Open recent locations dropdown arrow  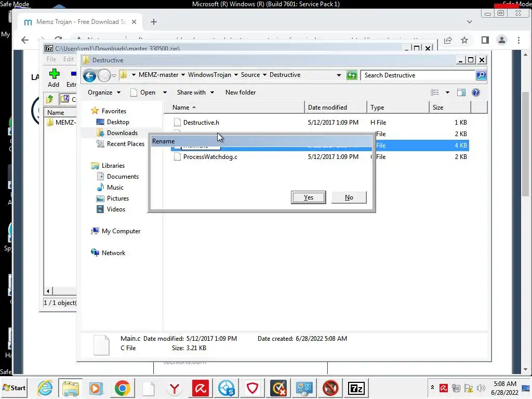pos(114,75)
